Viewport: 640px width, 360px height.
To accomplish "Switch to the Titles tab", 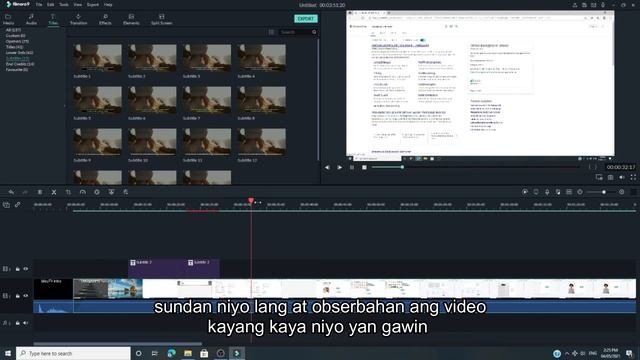I will pos(53,19).
